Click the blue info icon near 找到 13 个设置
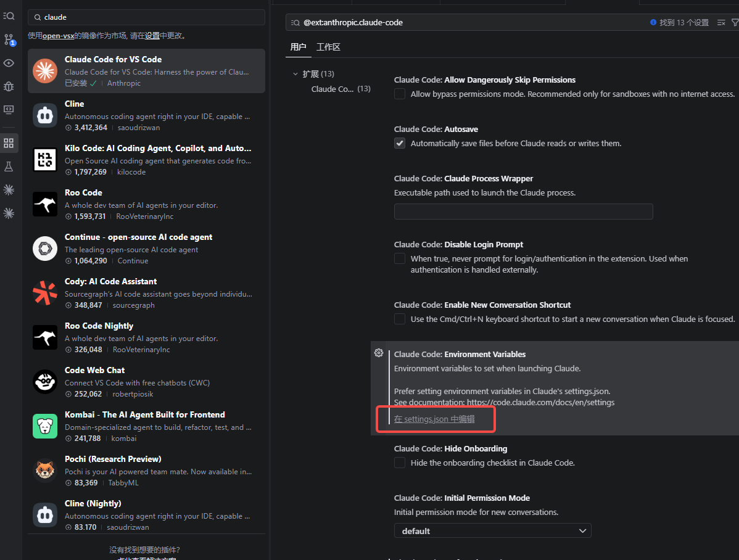This screenshot has width=739, height=560. [x=653, y=22]
